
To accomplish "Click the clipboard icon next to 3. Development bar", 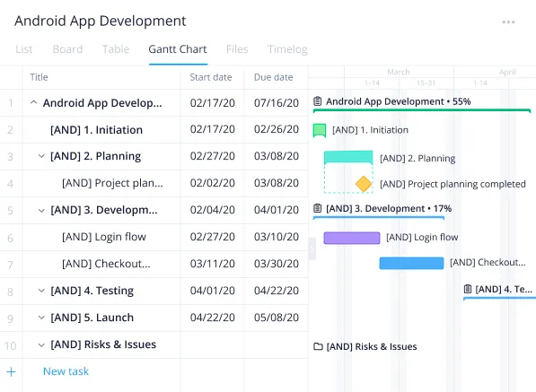I will coord(318,208).
